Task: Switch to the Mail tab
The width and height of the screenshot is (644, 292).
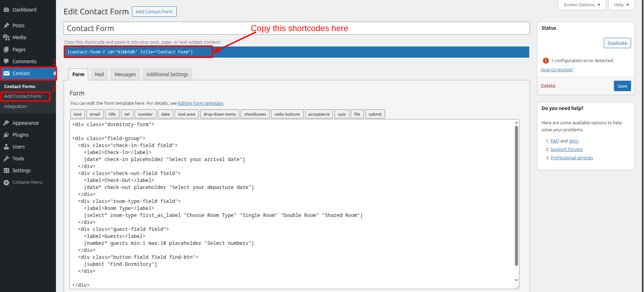Action: pyautogui.click(x=99, y=74)
